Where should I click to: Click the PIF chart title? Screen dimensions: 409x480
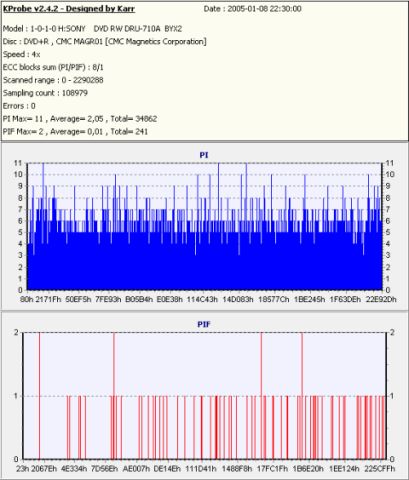(204, 324)
